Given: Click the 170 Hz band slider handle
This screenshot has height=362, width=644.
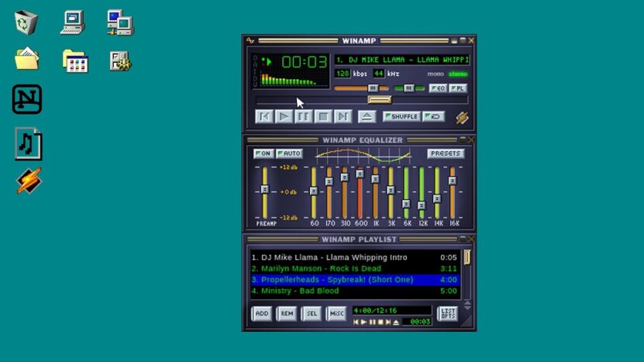Looking at the screenshot, I should [x=329, y=181].
